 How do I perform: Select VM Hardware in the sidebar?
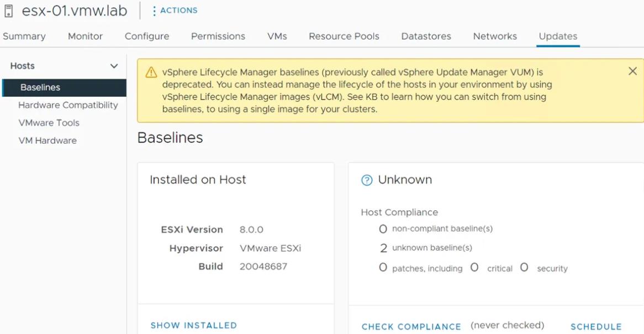[x=47, y=140]
